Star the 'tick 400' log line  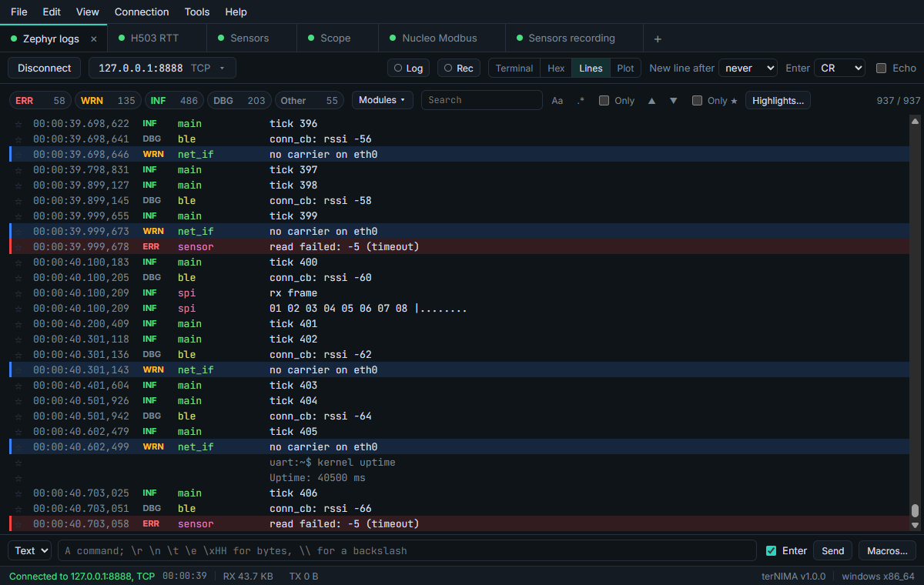18,262
